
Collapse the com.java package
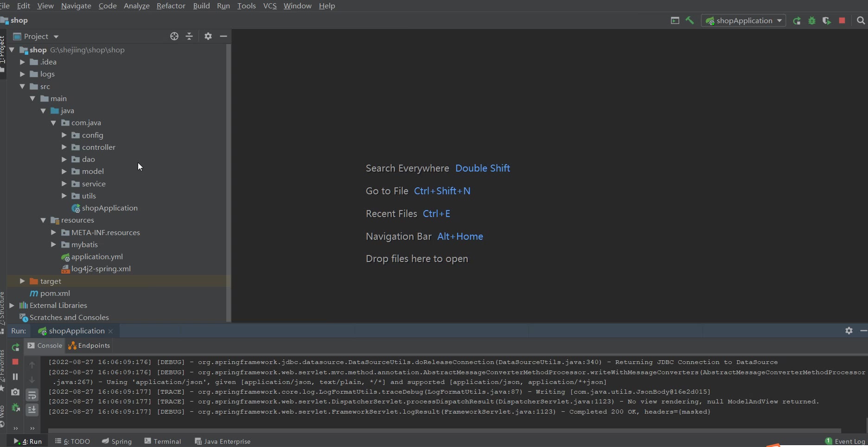tap(53, 123)
